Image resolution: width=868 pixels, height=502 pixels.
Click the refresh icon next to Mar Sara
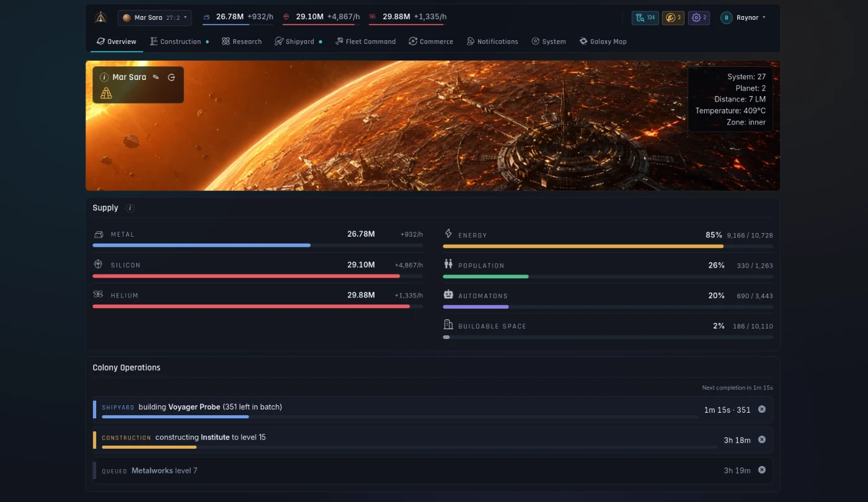[172, 77]
